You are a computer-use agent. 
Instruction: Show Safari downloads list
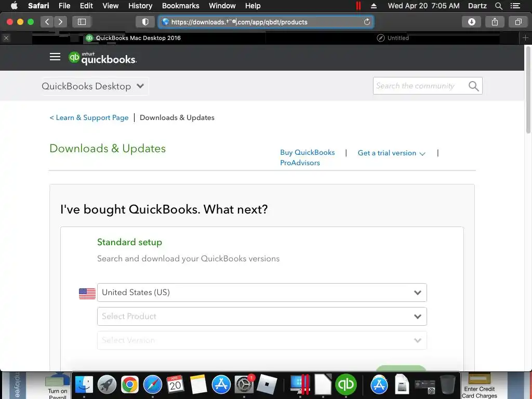pyautogui.click(x=472, y=22)
